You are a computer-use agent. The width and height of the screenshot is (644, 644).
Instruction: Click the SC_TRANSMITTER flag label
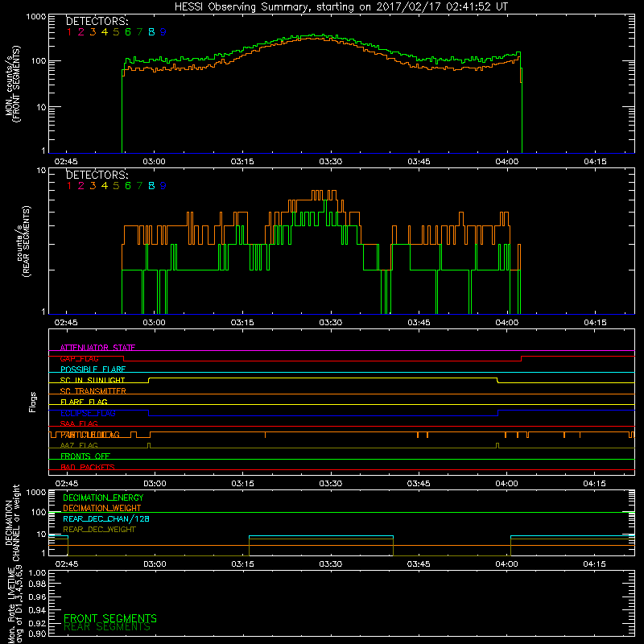(x=93, y=391)
